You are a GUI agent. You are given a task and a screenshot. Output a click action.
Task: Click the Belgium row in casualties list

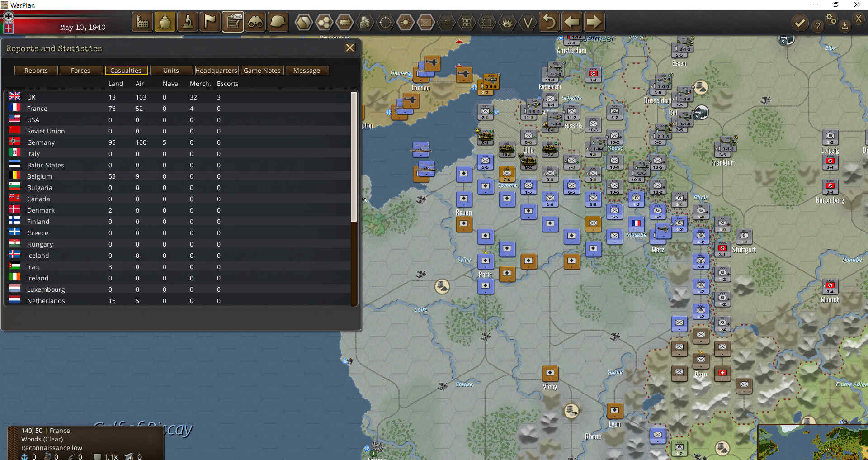tap(179, 176)
